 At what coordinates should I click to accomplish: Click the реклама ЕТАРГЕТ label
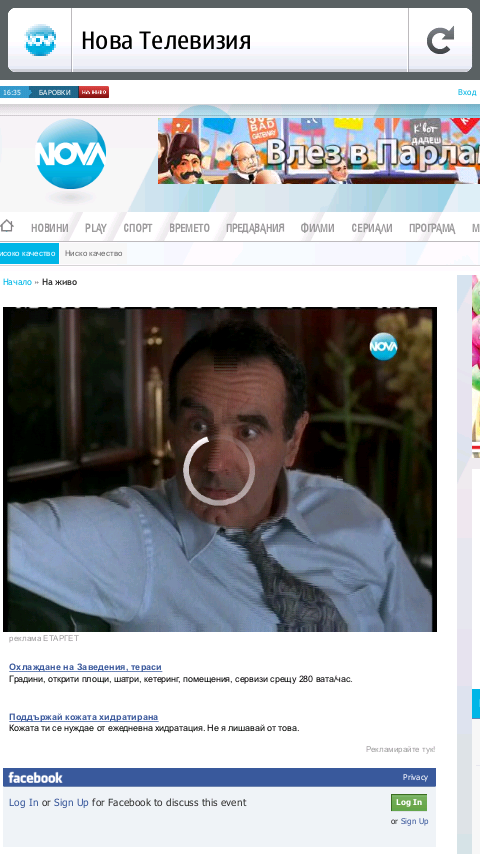click(44, 638)
